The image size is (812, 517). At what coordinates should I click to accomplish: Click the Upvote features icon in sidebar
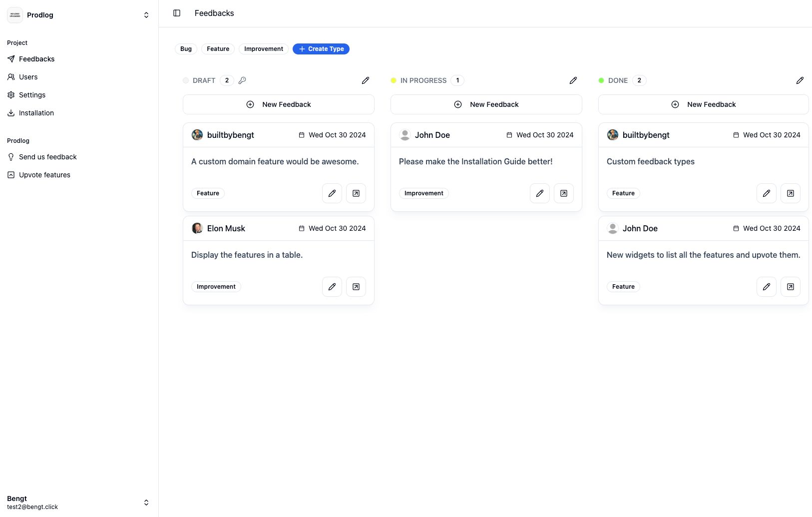pos(10,175)
